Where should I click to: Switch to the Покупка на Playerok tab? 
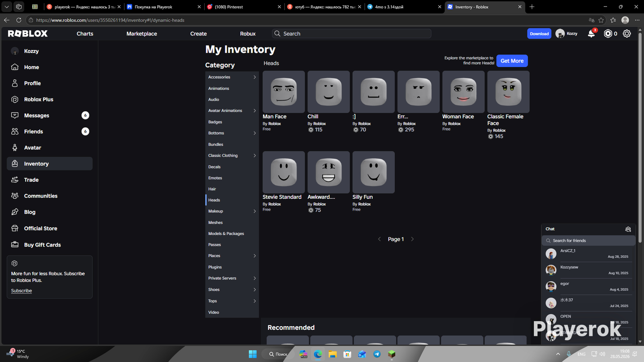pos(164,7)
